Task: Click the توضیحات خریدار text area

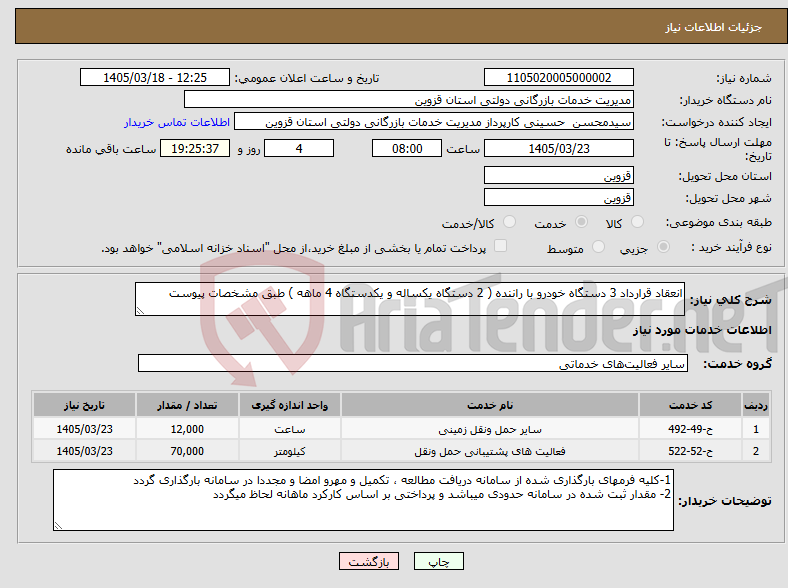Action: (363, 500)
